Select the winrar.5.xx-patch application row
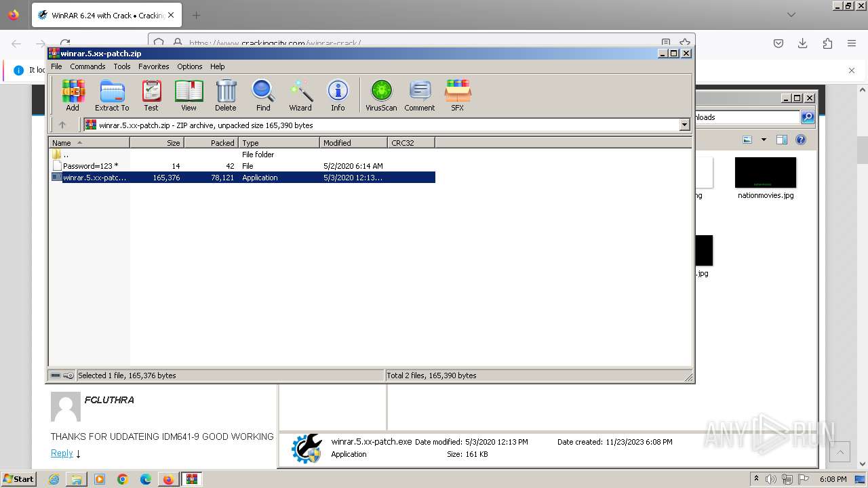This screenshot has height=488, width=868. (242, 178)
